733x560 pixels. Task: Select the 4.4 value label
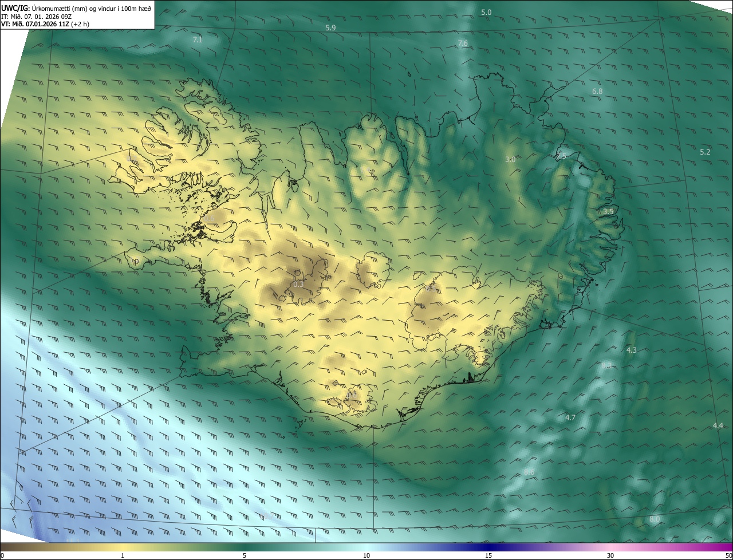(718, 426)
